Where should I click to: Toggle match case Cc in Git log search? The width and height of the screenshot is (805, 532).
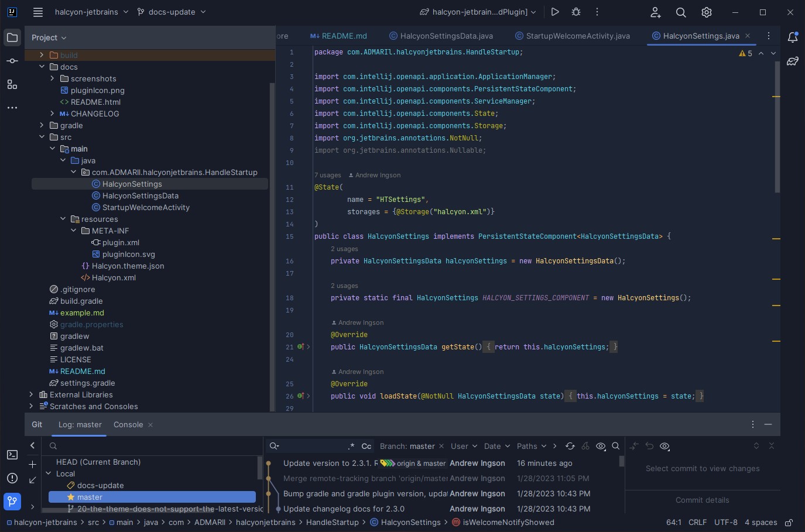pos(366,446)
